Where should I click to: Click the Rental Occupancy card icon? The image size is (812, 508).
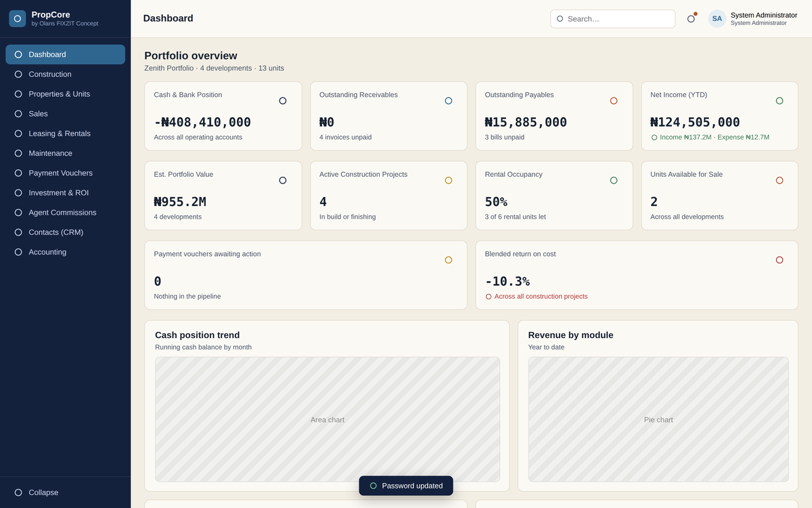[614, 180]
